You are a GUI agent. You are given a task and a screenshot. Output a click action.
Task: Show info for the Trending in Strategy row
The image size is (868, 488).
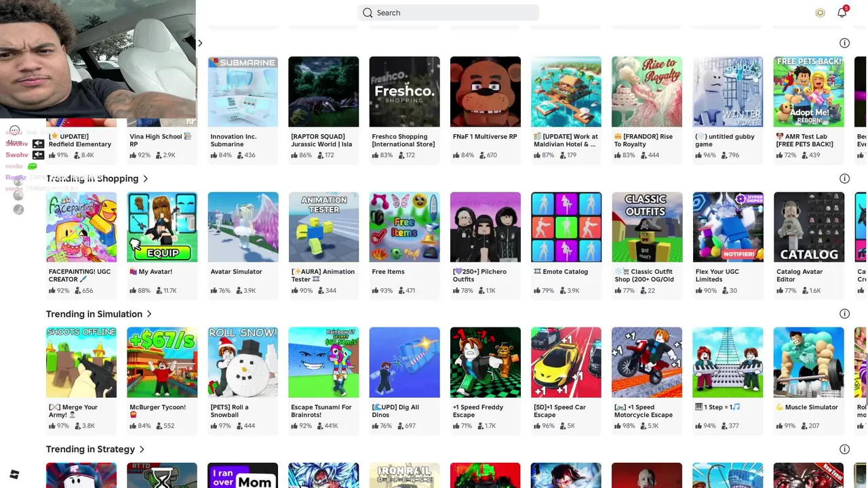pyautogui.click(x=844, y=449)
